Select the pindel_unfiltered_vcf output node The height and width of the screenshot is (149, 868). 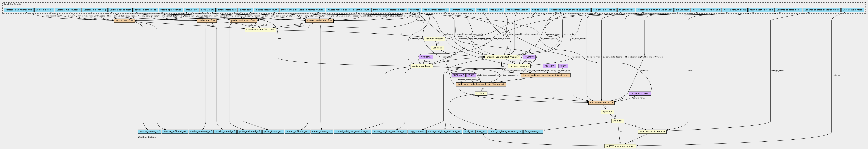pos(249,132)
